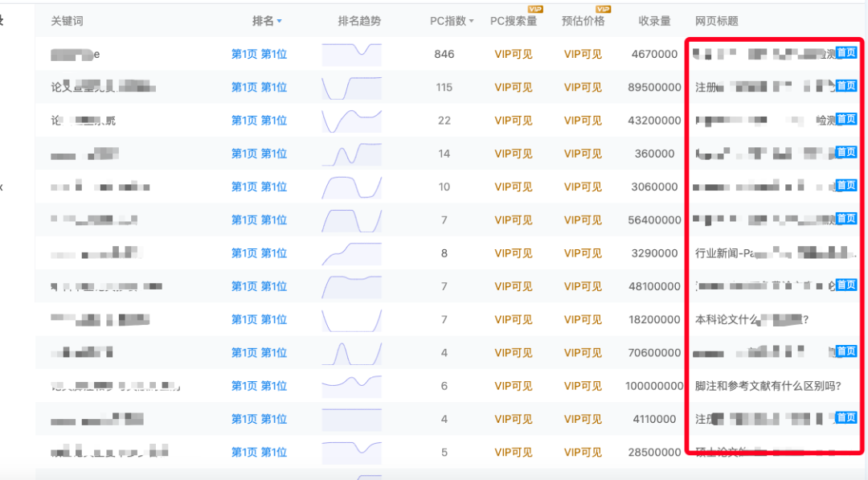
Task: Click the 首页 badge next to the 注册 title row
Action: click(x=845, y=85)
